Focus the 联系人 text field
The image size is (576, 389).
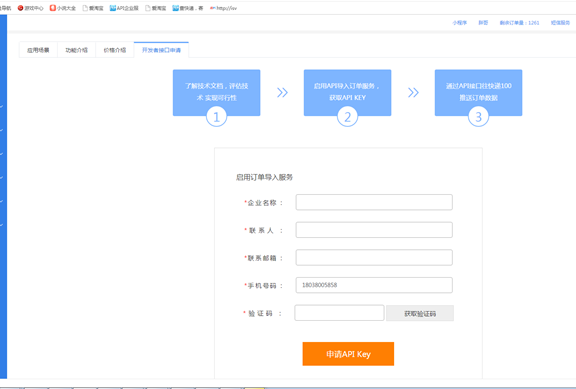pyautogui.click(x=374, y=230)
